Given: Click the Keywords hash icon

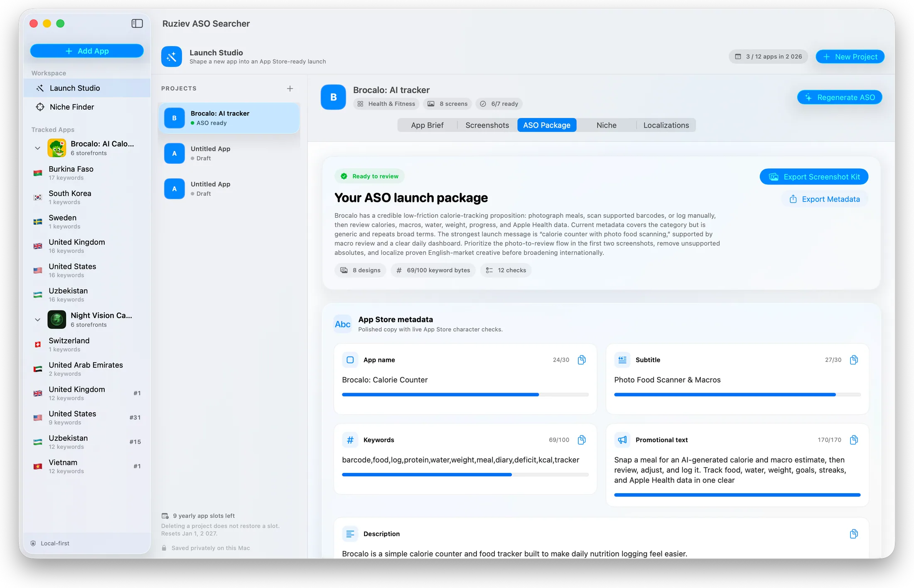Looking at the screenshot, I should coord(350,440).
